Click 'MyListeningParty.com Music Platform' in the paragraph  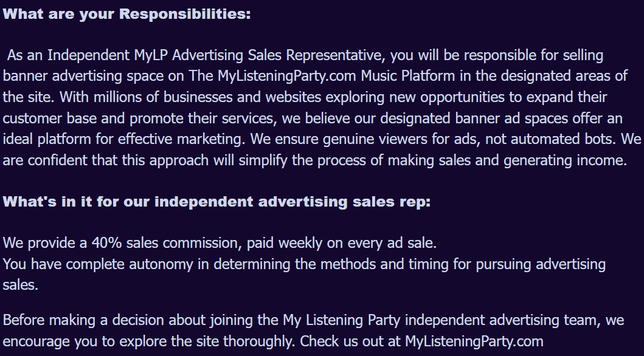336,77
